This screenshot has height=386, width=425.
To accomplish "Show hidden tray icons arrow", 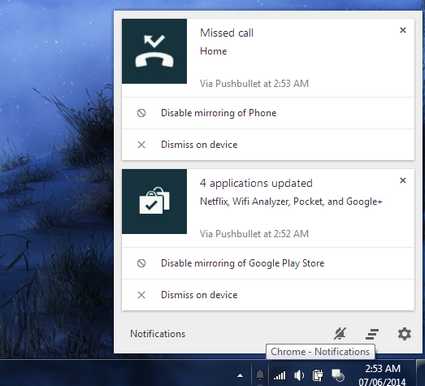I will point(240,376).
